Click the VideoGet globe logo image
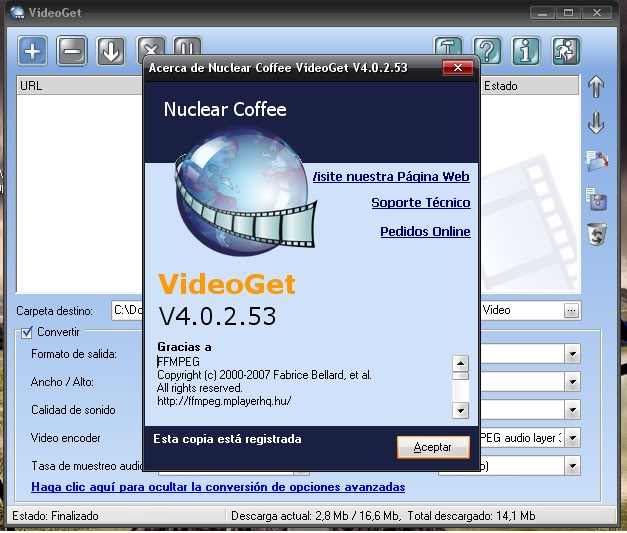The height and width of the screenshot is (533, 627). pos(245,192)
